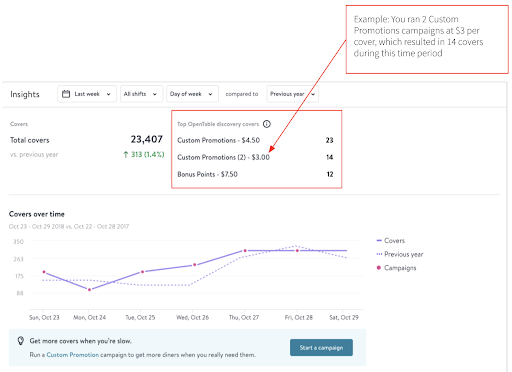Click the Thu, Oct 27 axis label

coord(244,318)
